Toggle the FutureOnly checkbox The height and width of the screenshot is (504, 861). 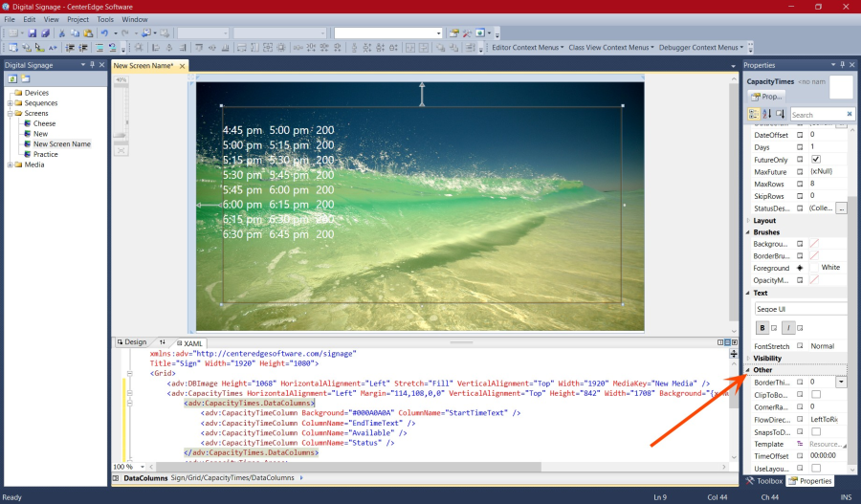coord(816,160)
